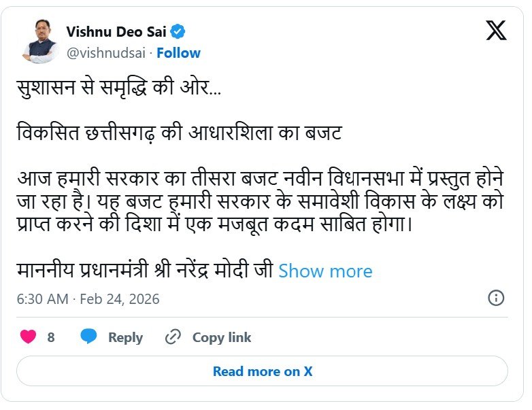Click the paragraph starting आज हमारी सरकार
532x410 pixels.
point(261,201)
